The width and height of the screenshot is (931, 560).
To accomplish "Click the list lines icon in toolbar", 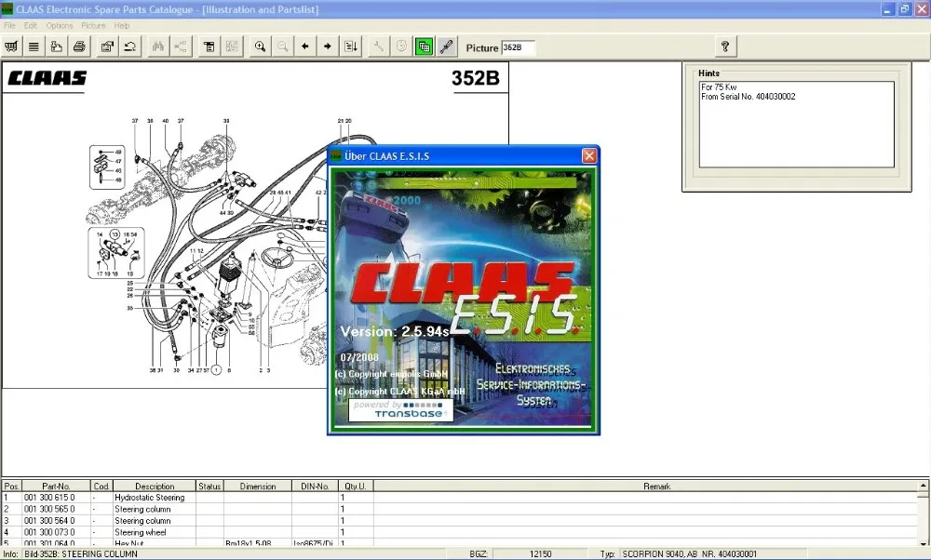I will coord(34,47).
